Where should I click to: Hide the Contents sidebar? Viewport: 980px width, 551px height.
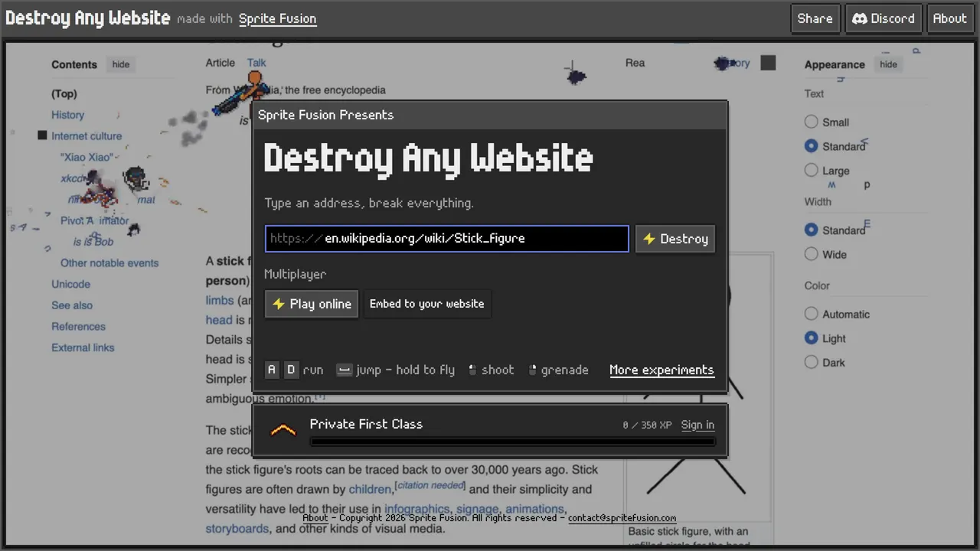(121, 64)
